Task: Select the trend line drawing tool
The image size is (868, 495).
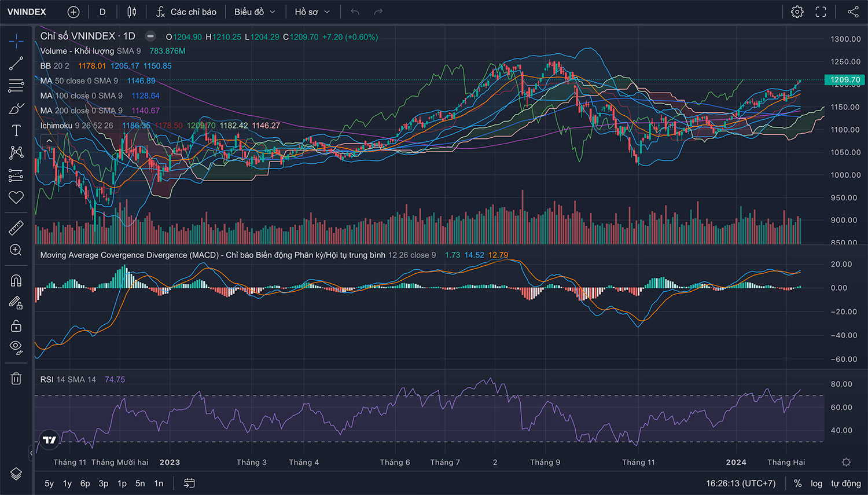Action: click(16, 63)
